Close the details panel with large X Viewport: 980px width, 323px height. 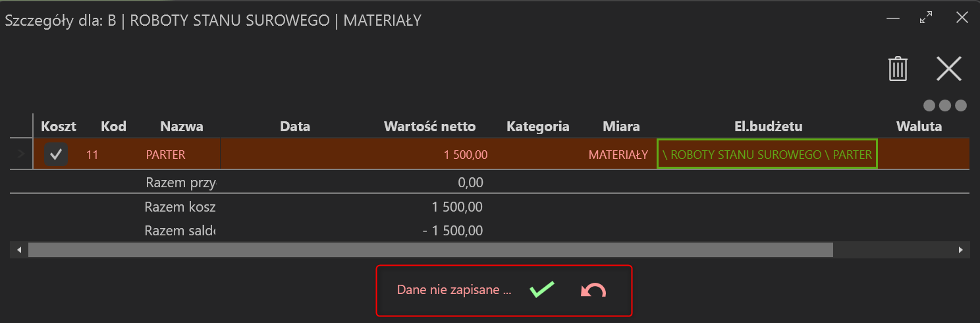(x=949, y=69)
